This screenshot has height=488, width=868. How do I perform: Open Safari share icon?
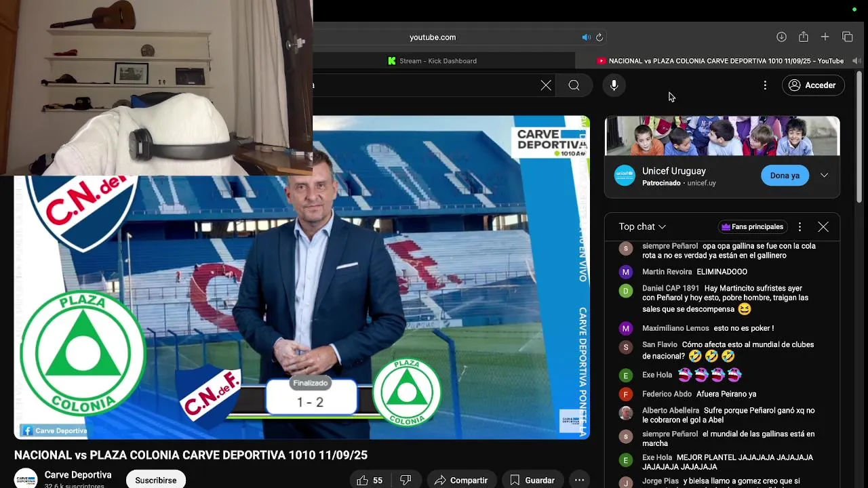(x=804, y=37)
